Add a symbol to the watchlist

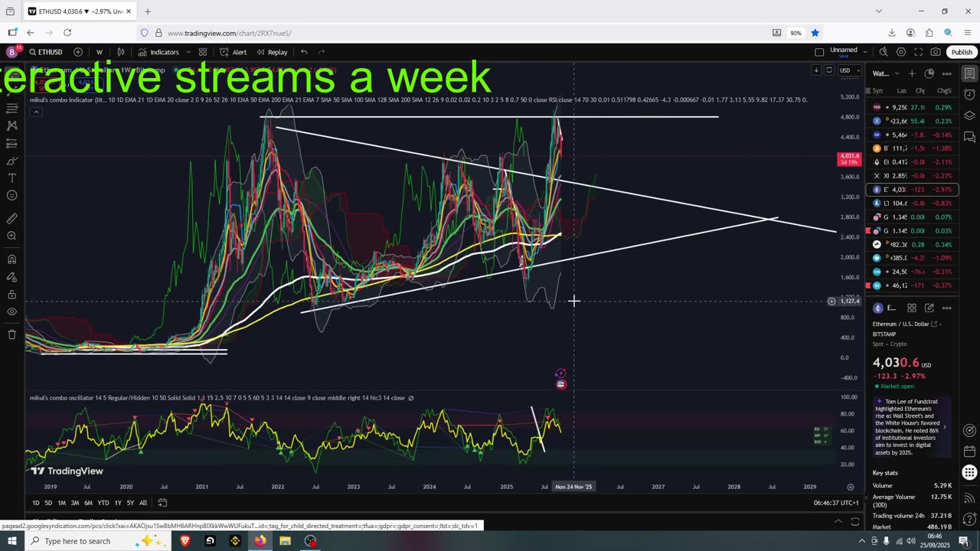[912, 73]
